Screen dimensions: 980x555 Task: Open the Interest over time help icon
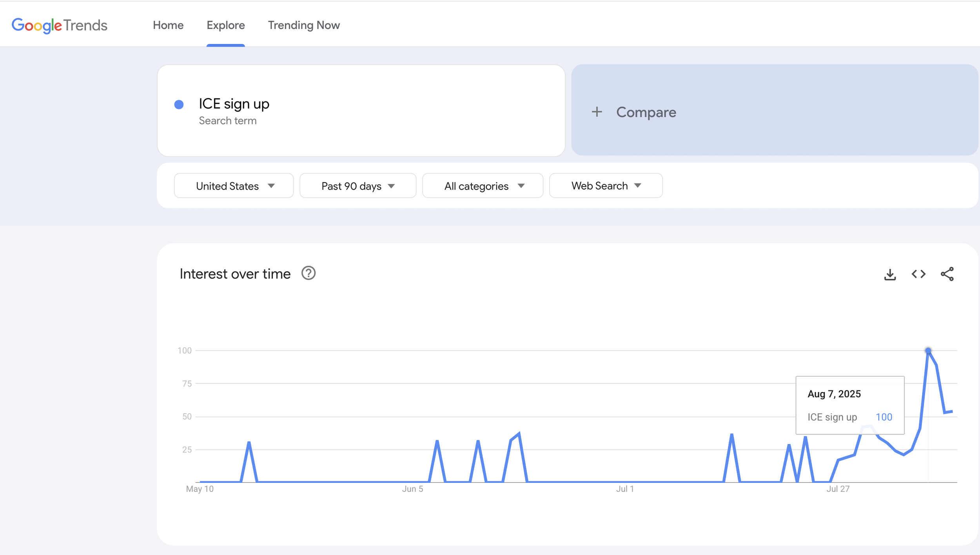[x=309, y=273]
